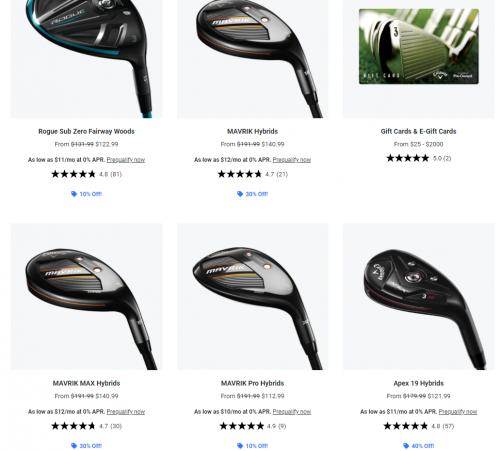Click the MAVRIK MAX Hybrids title
The image size is (500, 451).
click(86, 383)
